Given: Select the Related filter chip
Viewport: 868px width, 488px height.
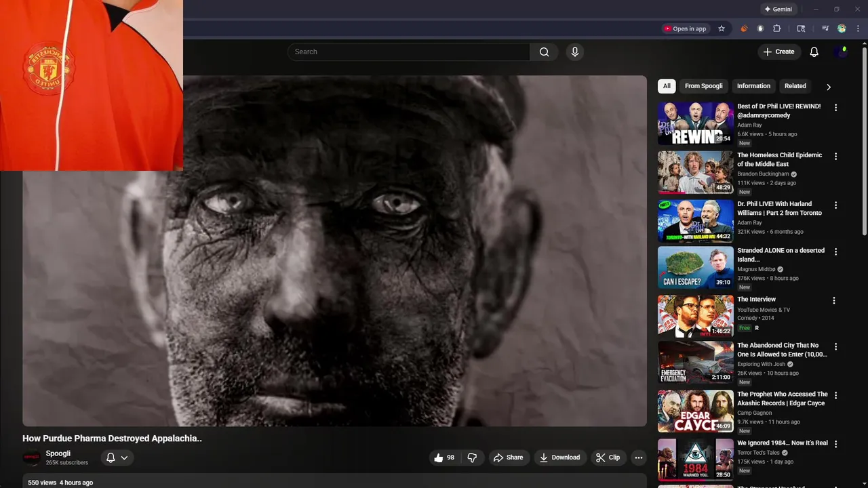Looking at the screenshot, I should pos(795,86).
